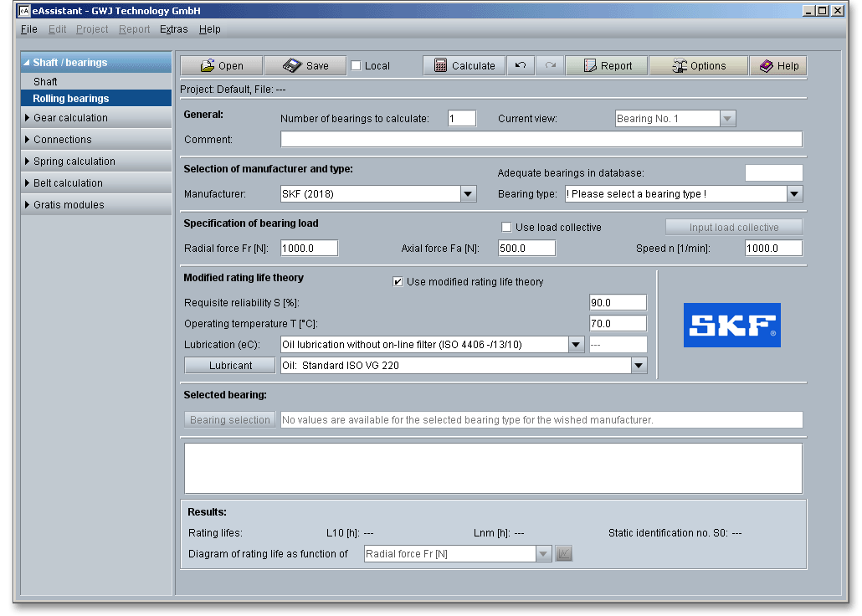The width and height of the screenshot is (862, 616).
Task: Click the redo arrow icon
Action: [550, 66]
